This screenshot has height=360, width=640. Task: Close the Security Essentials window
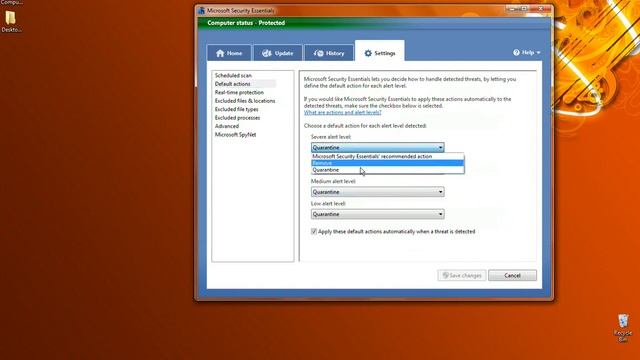(540, 9)
